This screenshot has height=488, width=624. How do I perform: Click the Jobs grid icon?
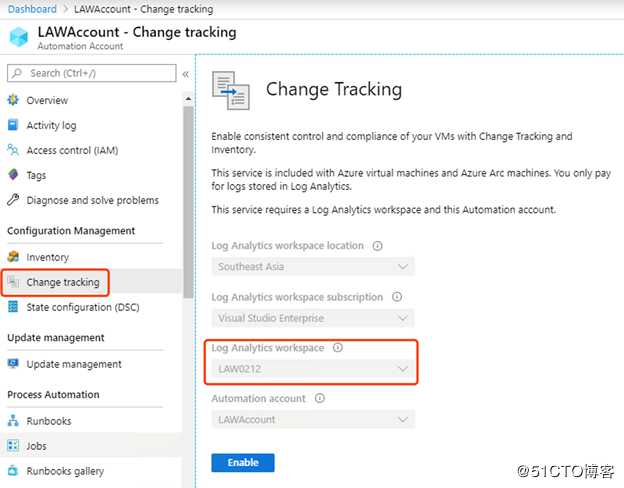point(13,445)
